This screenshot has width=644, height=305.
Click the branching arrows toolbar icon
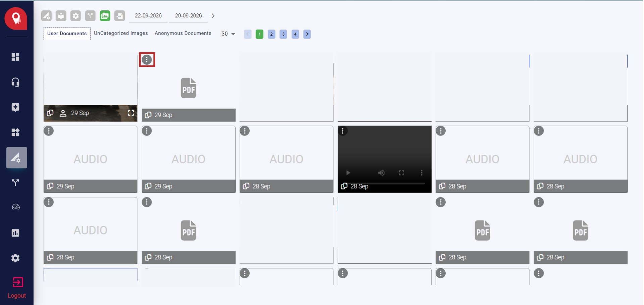point(90,16)
